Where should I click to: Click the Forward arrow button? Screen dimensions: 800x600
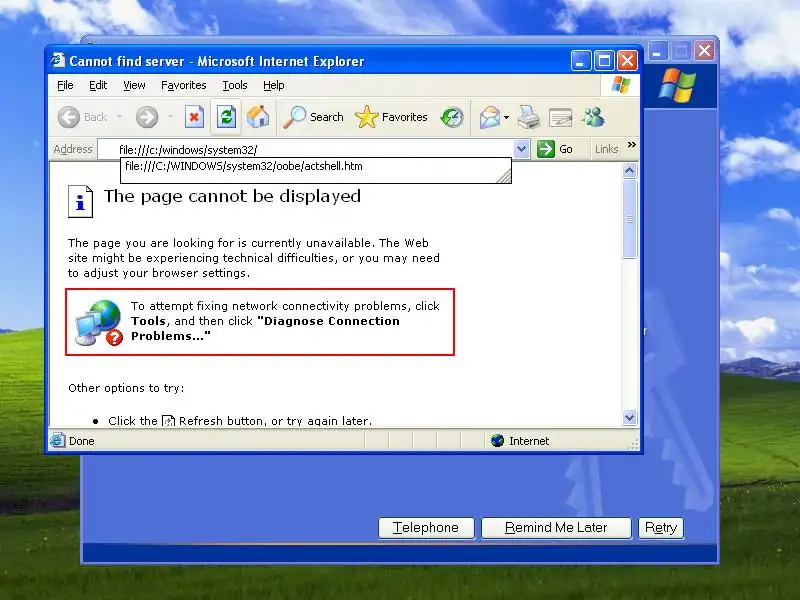coord(147,117)
